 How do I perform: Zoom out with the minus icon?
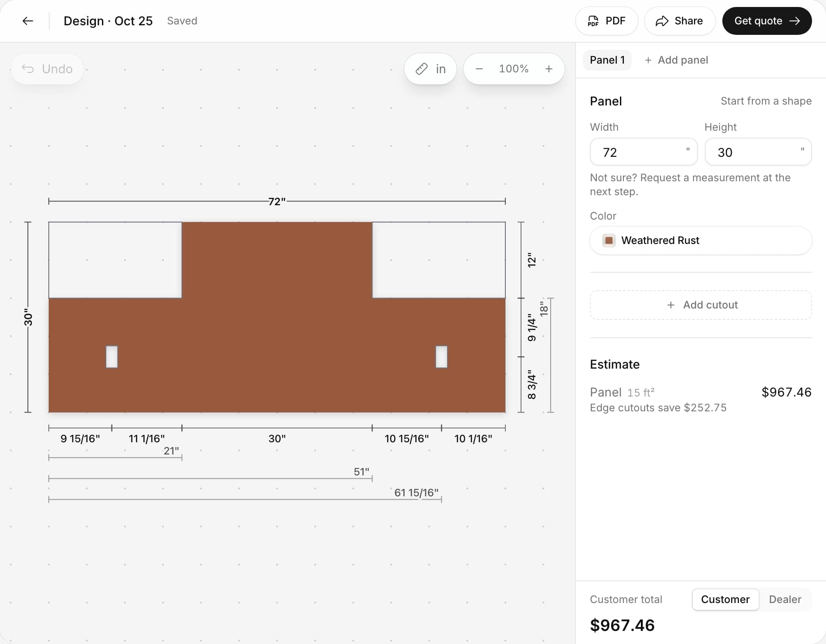(x=479, y=69)
